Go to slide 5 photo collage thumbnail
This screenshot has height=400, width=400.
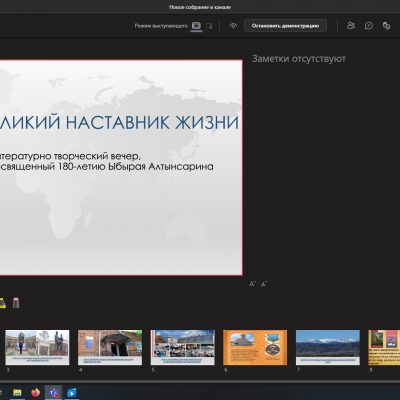point(183,348)
